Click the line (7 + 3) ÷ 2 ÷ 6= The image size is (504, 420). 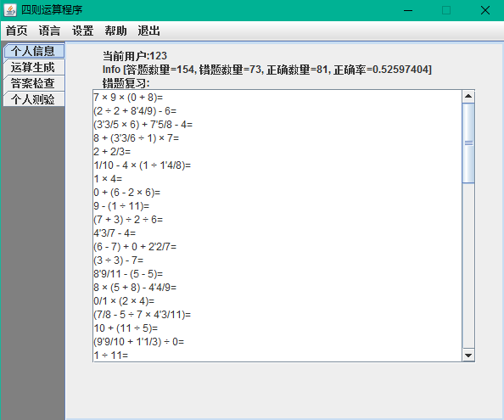[128, 220]
